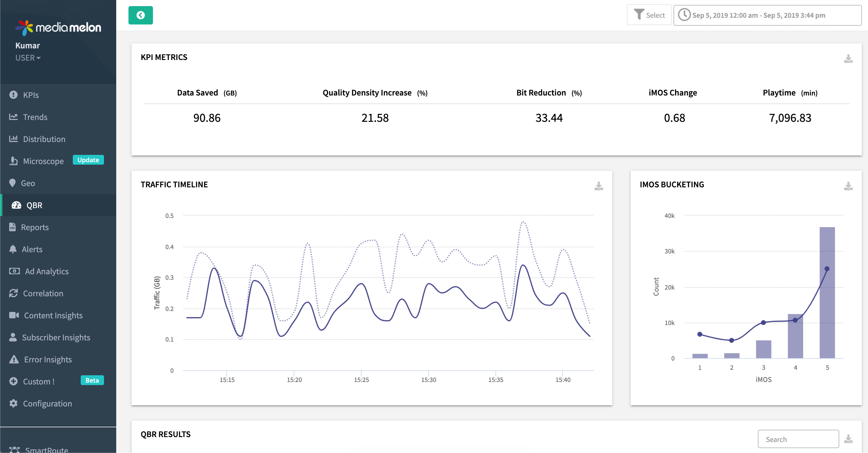Screen dimensions: 868x453
Task: Expand the USER dropdown menu
Action: click(x=27, y=58)
